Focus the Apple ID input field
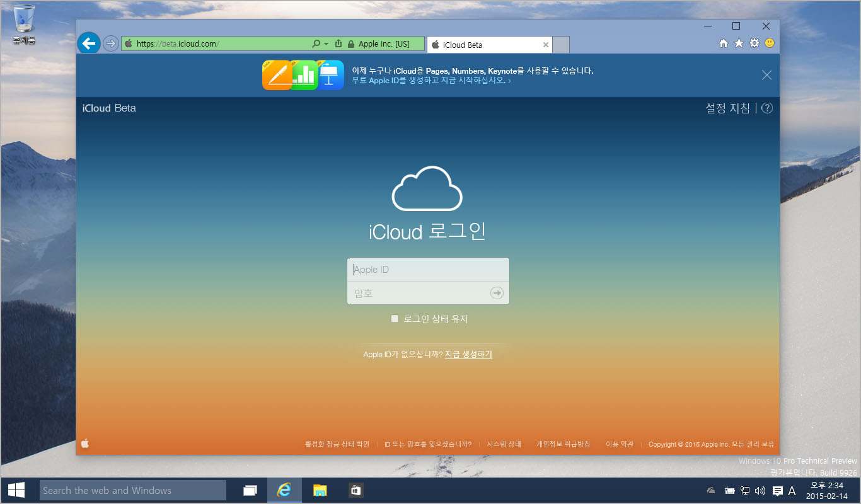The width and height of the screenshot is (861, 504). (x=428, y=270)
